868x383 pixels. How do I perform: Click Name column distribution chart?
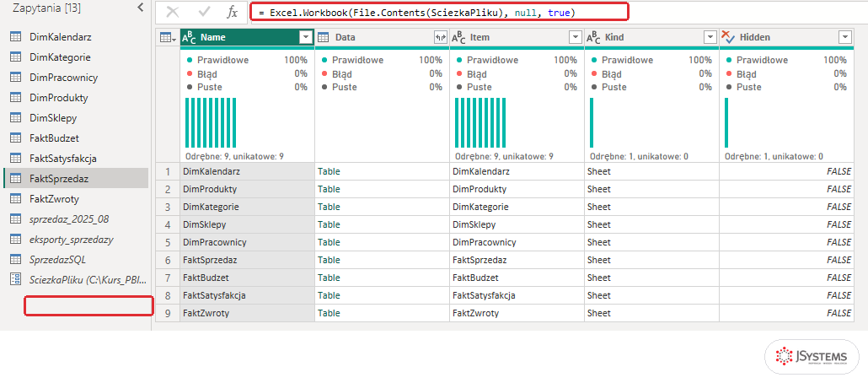point(211,122)
